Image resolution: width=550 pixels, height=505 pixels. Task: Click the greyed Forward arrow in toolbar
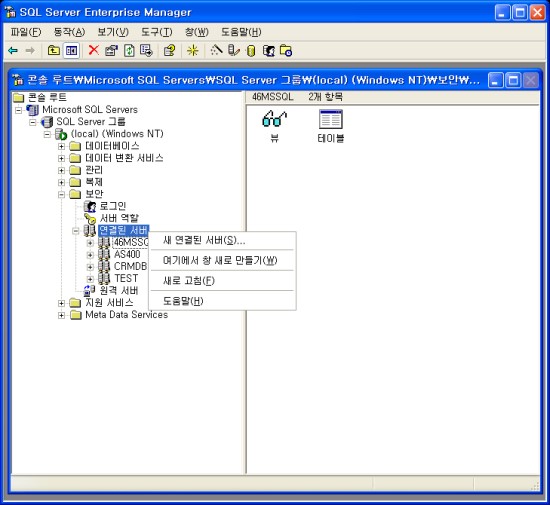point(31,51)
